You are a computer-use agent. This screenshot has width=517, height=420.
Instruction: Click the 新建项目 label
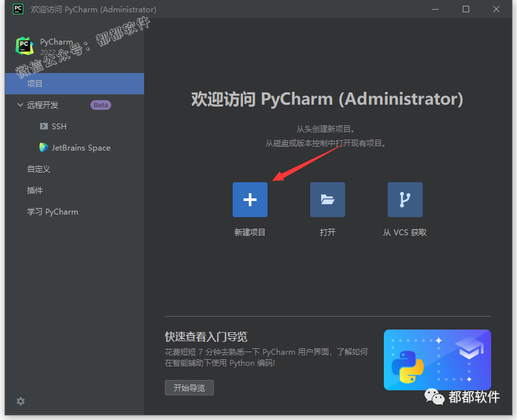[x=250, y=233]
